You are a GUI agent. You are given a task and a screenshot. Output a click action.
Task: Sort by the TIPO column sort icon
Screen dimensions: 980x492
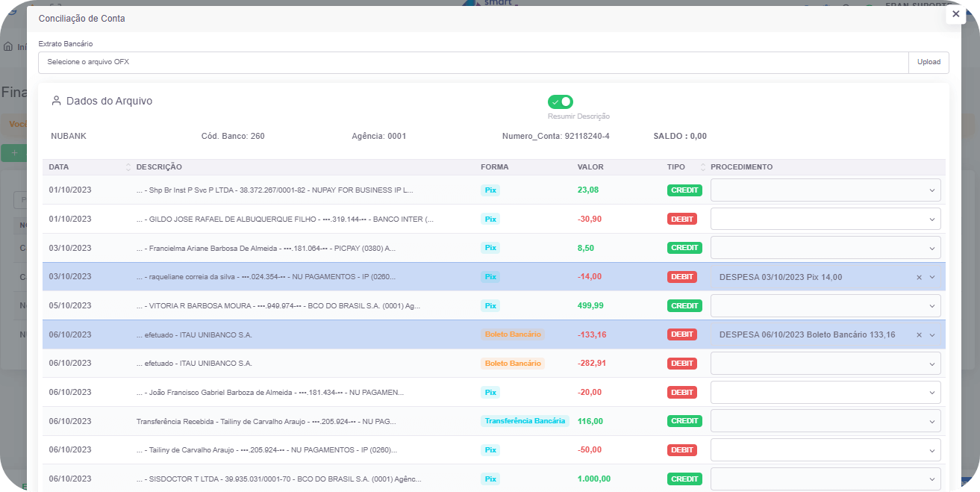pyautogui.click(x=702, y=167)
